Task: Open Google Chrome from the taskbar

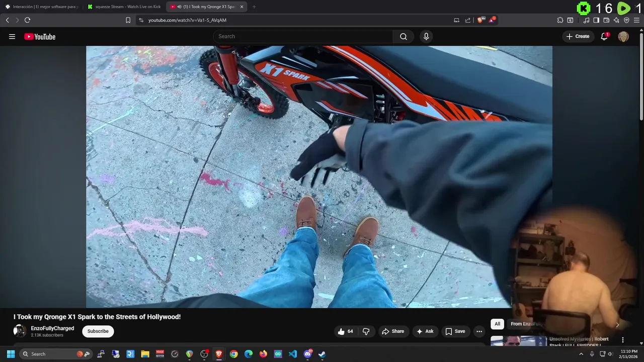Action: pyautogui.click(x=234, y=354)
